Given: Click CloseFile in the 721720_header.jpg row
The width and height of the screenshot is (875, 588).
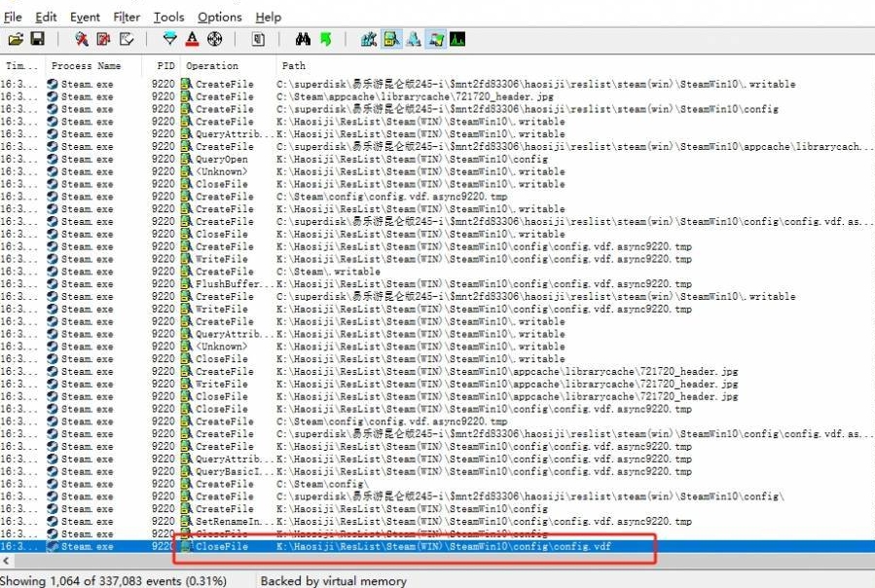Looking at the screenshot, I should [222, 396].
